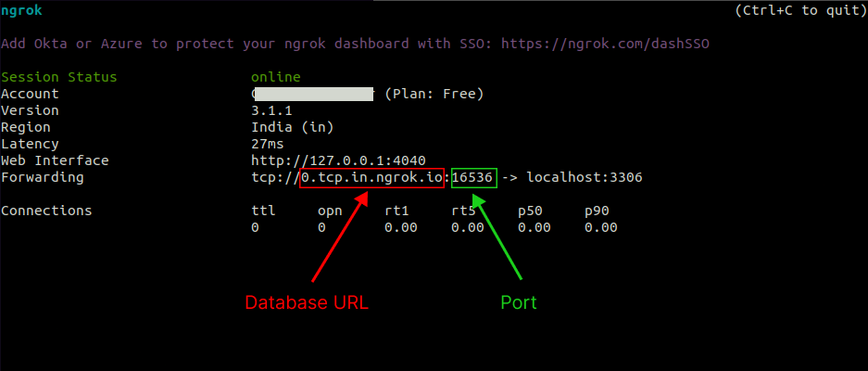This screenshot has height=371, width=868.
Task: Click the "(Ctrl+C to quit)" hint
Action: tap(800, 10)
